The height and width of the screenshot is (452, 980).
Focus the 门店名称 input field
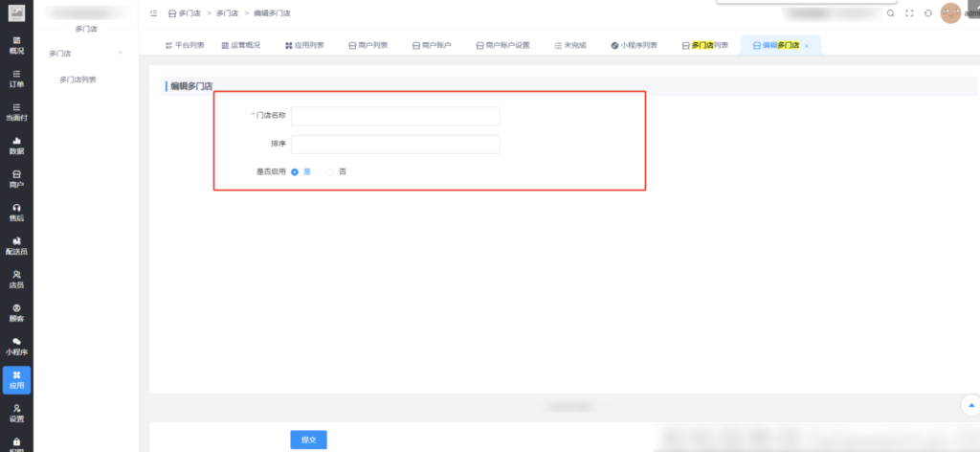pos(395,116)
